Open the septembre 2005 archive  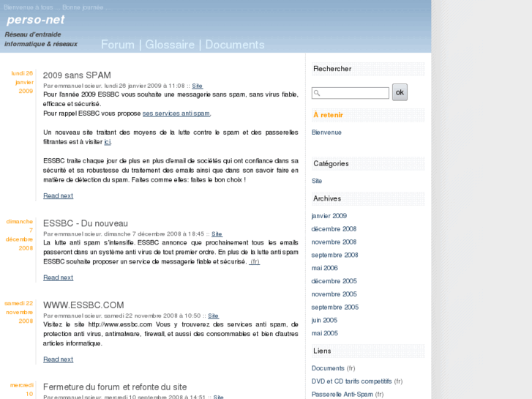click(x=335, y=307)
